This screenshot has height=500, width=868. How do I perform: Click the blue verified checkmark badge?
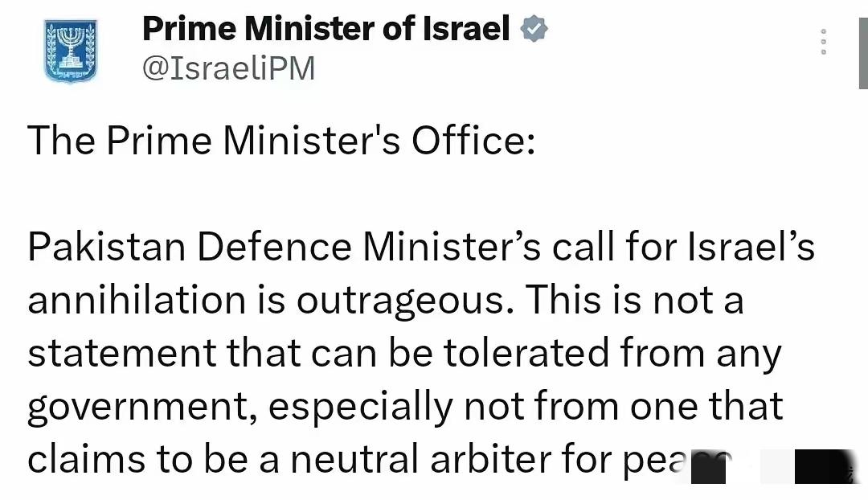coord(534,31)
